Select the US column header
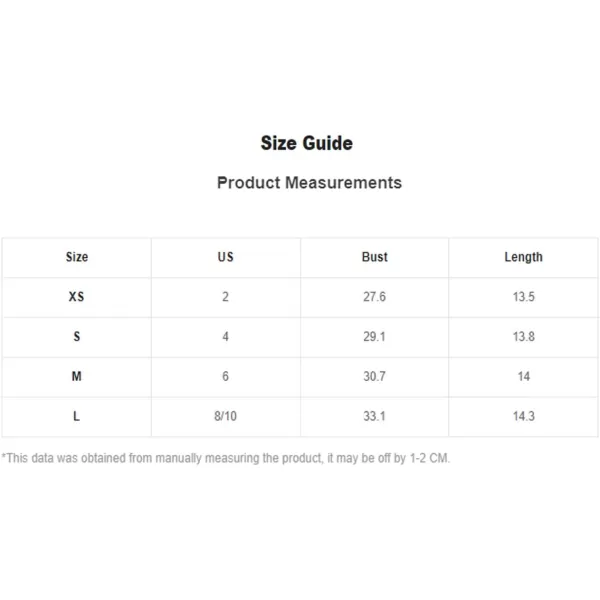Screen dimensions: 600x600 tap(225, 257)
